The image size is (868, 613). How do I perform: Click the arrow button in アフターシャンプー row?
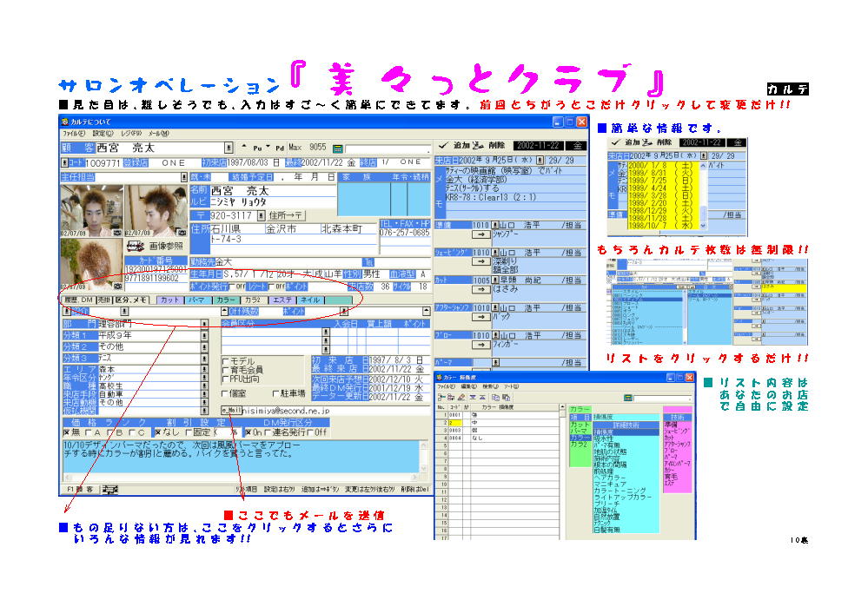480,317
